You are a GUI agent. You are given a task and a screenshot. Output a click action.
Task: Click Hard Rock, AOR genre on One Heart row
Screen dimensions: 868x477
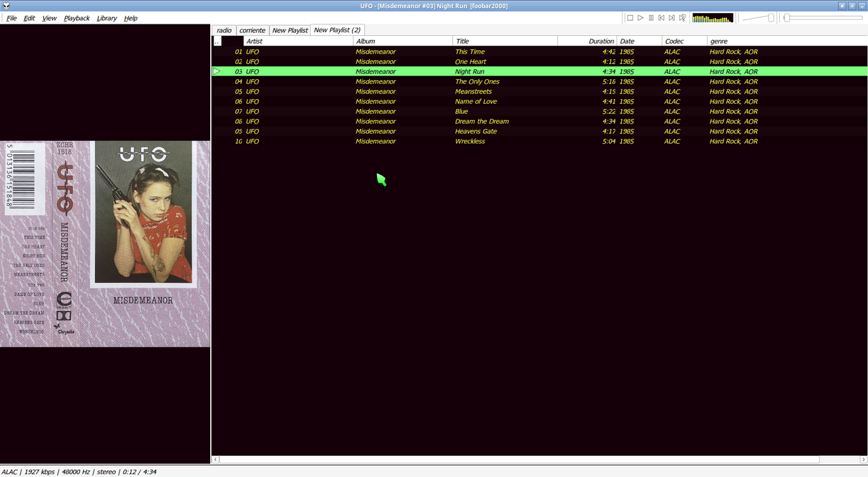734,62
